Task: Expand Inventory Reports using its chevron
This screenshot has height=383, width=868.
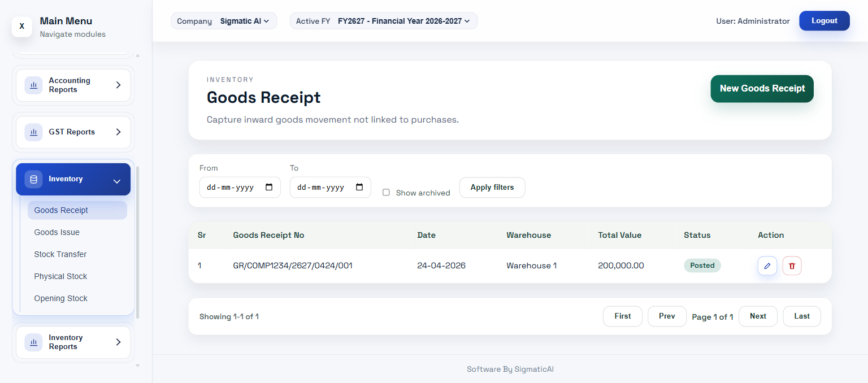Action: coord(118,342)
